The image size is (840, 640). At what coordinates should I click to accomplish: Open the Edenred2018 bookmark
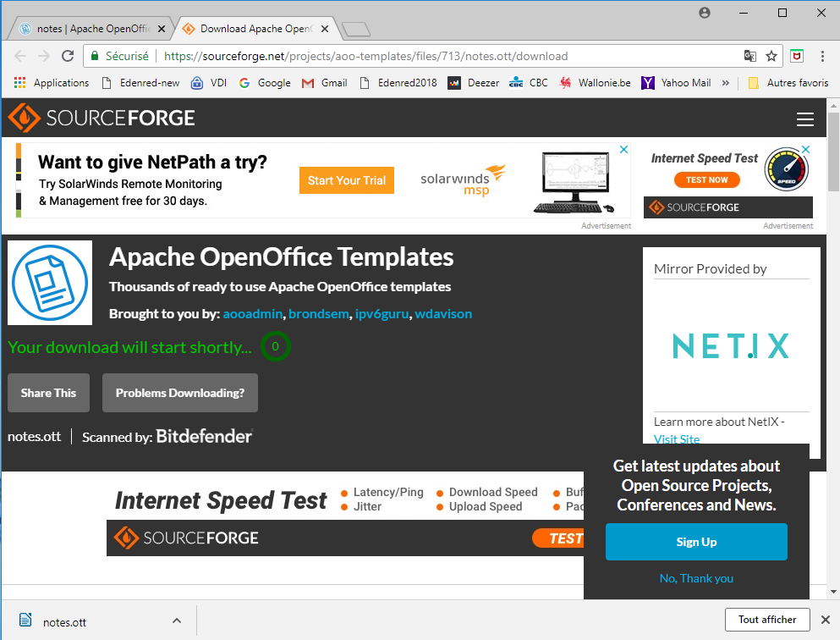(398, 83)
